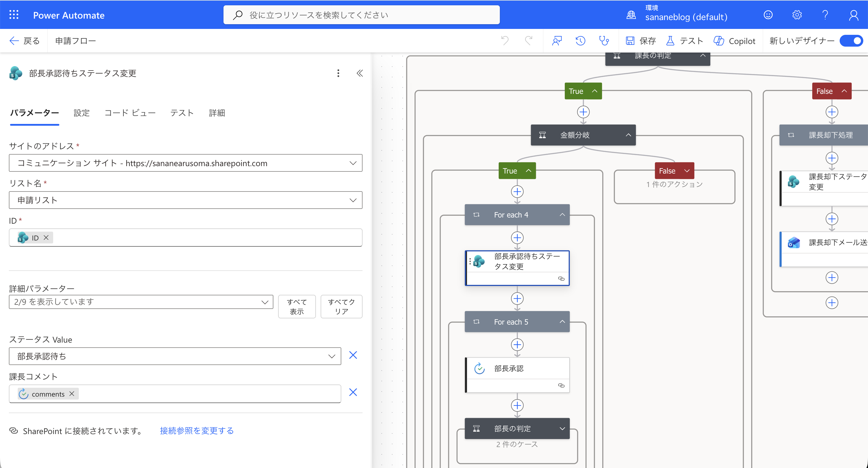Open the send feedback toolbar icon

click(557, 41)
